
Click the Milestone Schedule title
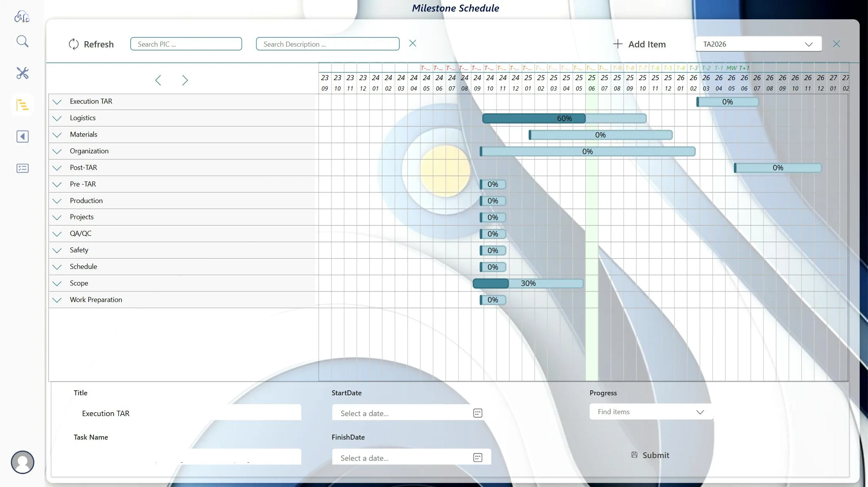point(455,8)
